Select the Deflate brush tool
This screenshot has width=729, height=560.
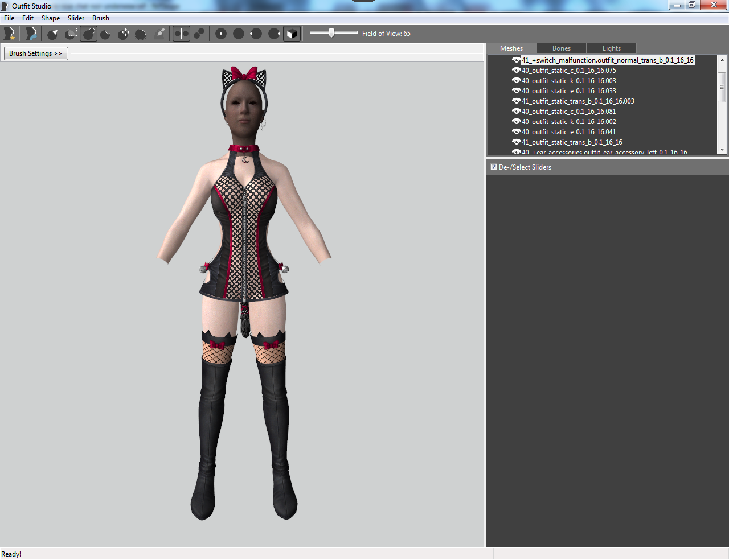point(106,34)
